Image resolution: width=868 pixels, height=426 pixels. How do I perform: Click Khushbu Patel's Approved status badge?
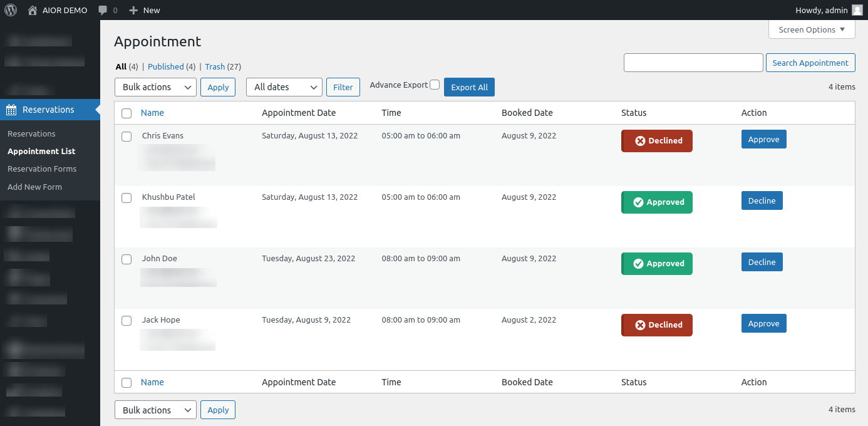[656, 202]
